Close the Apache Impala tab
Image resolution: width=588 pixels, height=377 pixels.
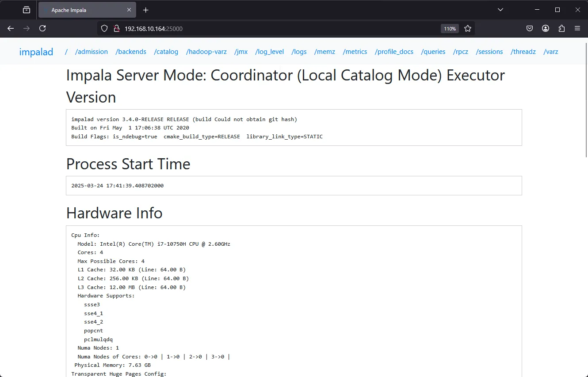click(x=129, y=10)
